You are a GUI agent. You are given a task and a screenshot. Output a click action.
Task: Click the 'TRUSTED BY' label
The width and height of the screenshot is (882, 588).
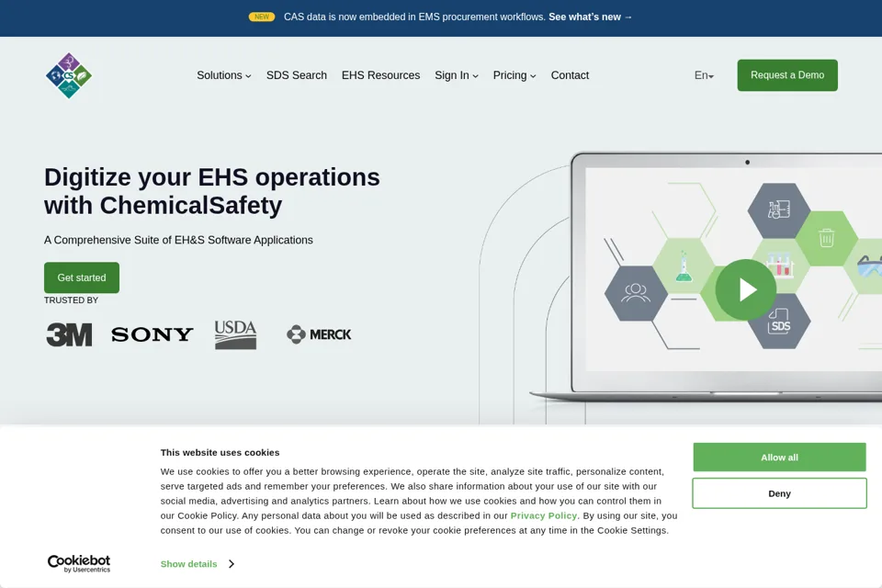click(71, 300)
